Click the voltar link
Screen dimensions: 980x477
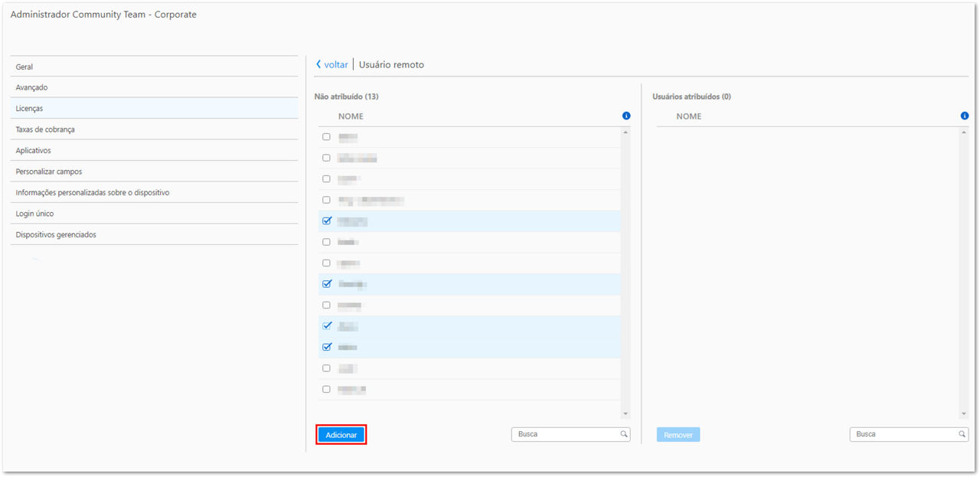pos(336,65)
